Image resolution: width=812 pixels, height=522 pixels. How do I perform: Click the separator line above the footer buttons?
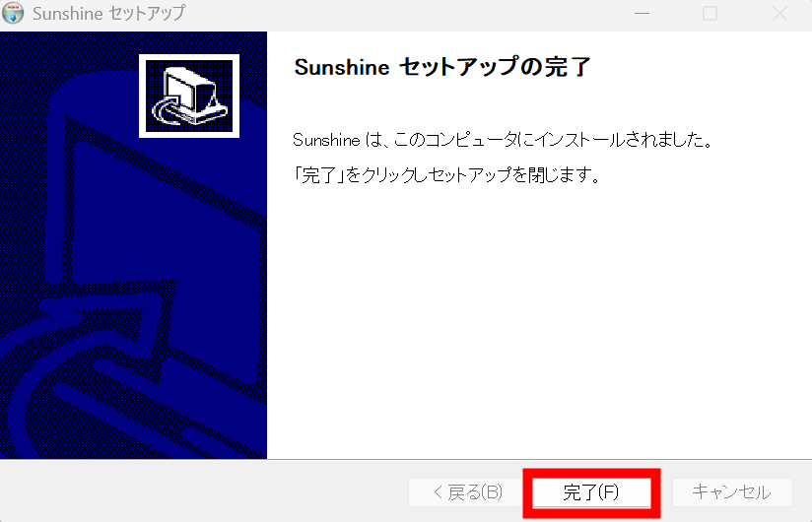pos(406,459)
